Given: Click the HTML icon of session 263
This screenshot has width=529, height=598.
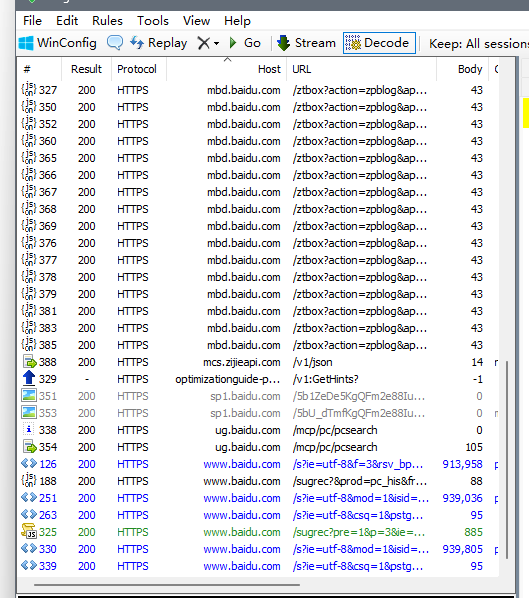Looking at the screenshot, I should click(29, 514).
